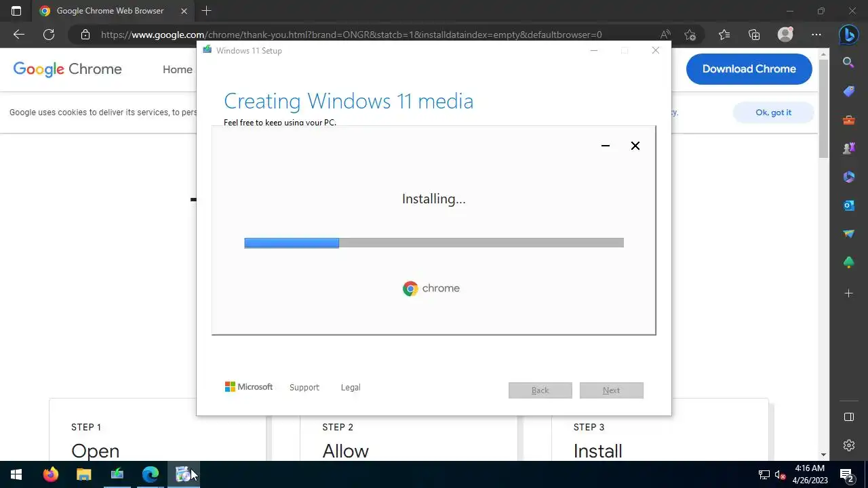Open the Edge profile avatar
The image size is (868, 488).
pyautogui.click(x=785, y=35)
